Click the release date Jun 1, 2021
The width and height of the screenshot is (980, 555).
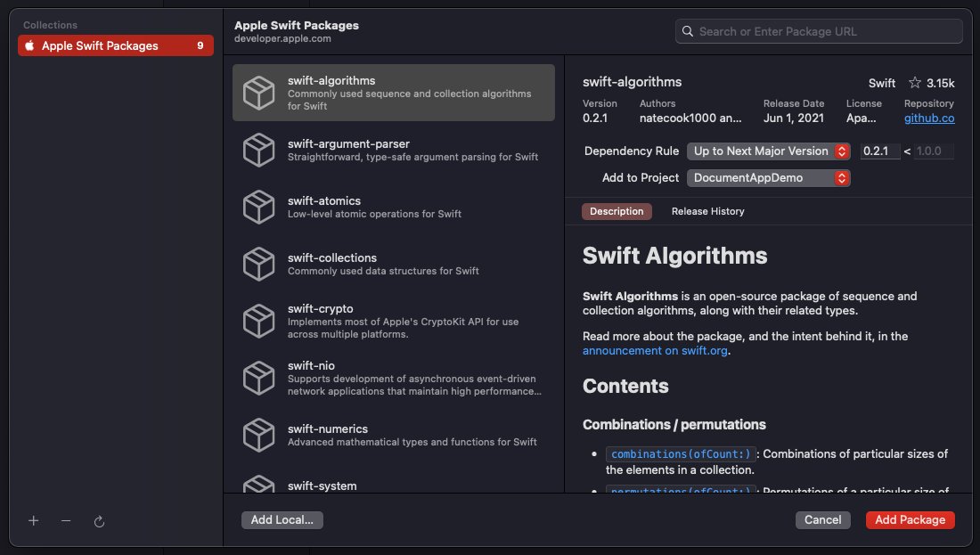793,118
